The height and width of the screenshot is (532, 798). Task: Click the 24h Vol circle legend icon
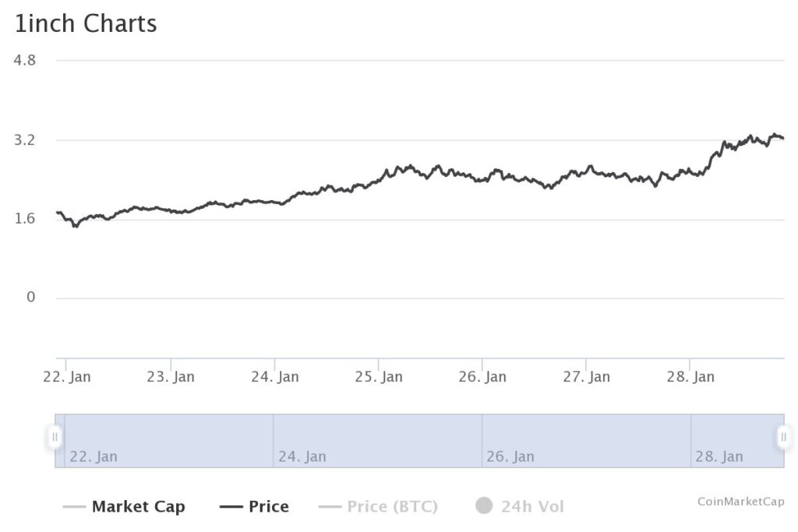click(484, 506)
